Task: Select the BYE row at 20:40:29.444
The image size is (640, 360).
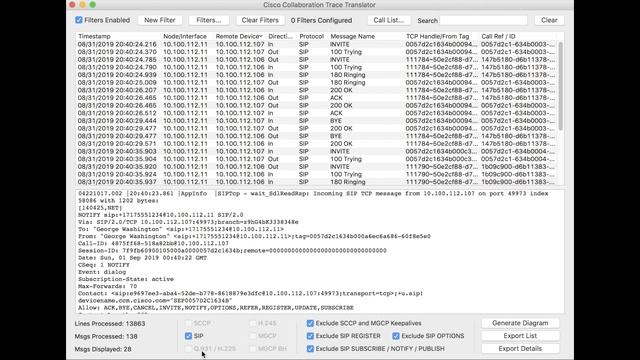Action: click(x=316, y=121)
